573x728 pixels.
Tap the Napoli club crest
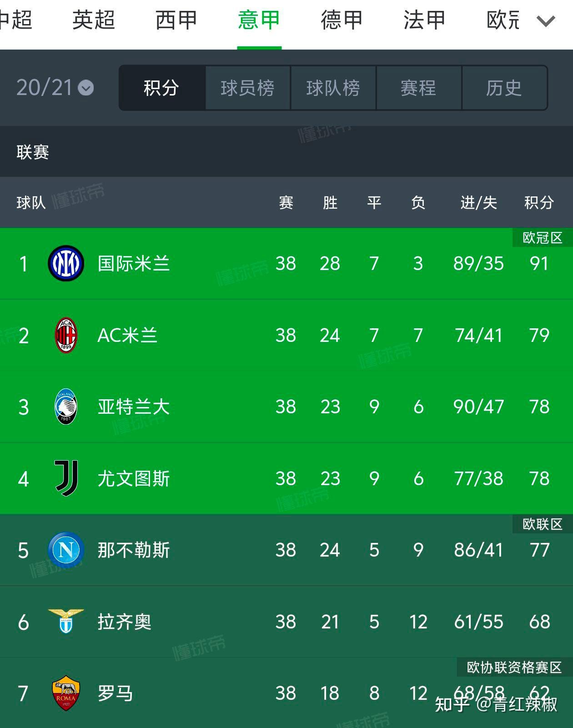(x=66, y=550)
